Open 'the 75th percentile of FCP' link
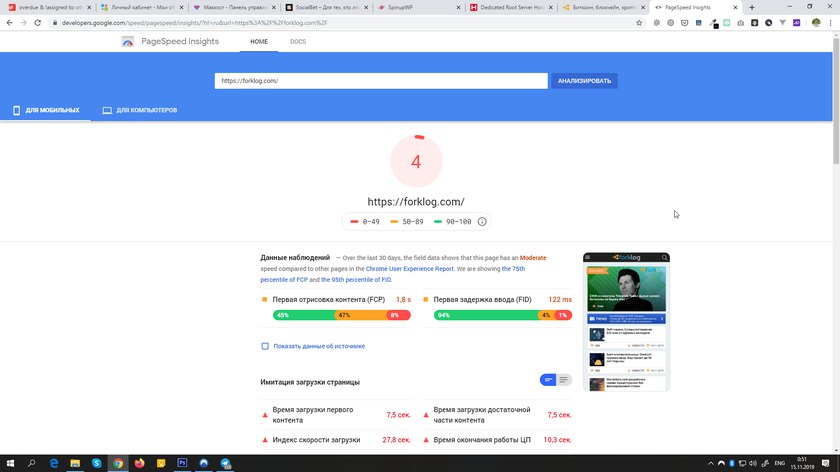 pos(393,274)
